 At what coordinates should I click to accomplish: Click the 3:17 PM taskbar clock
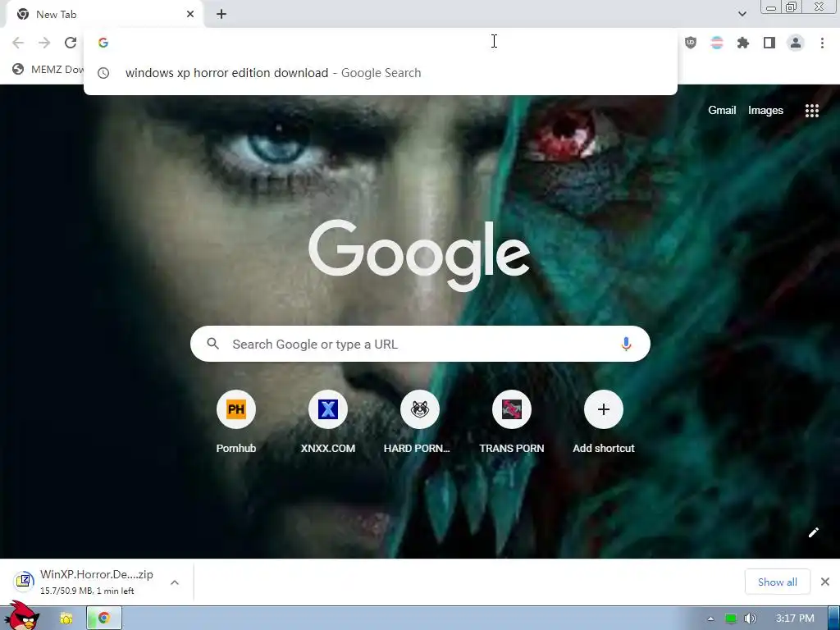click(x=795, y=619)
